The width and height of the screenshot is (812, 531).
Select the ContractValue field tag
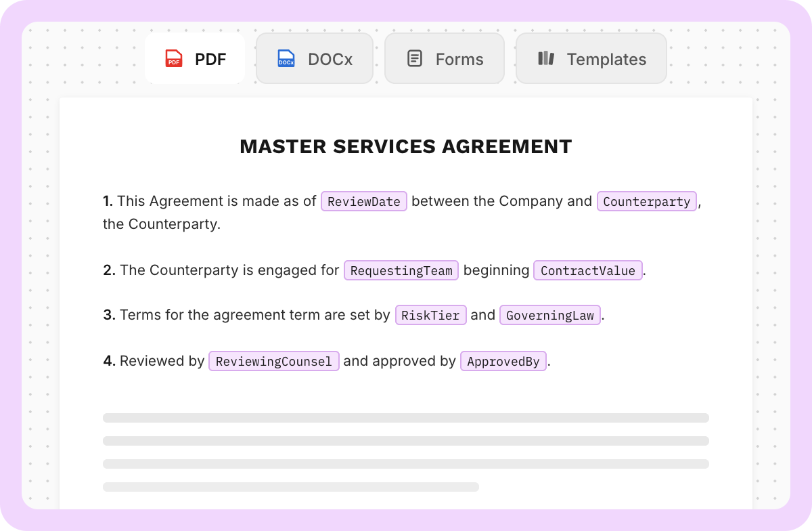(x=588, y=271)
